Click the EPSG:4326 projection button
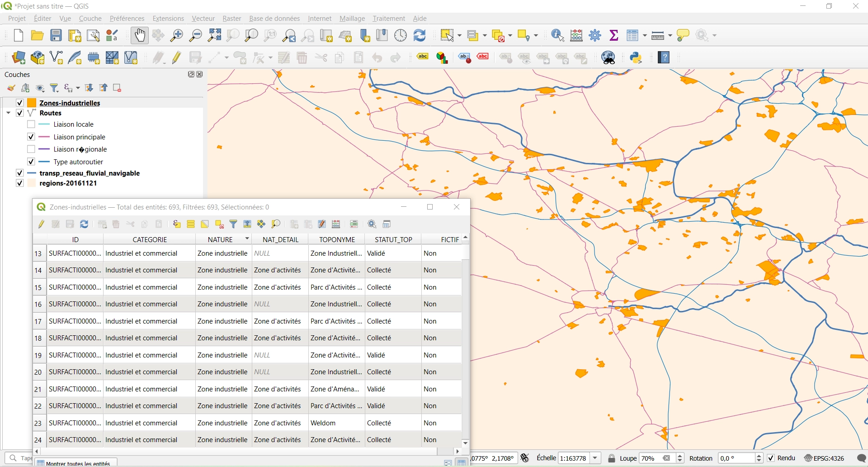The height and width of the screenshot is (467, 868). pyautogui.click(x=825, y=458)
